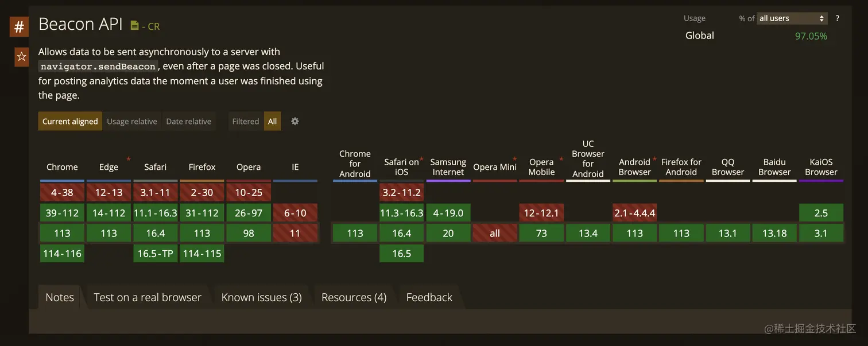
Task: Click Chrome for Android header
Action: 355,164
